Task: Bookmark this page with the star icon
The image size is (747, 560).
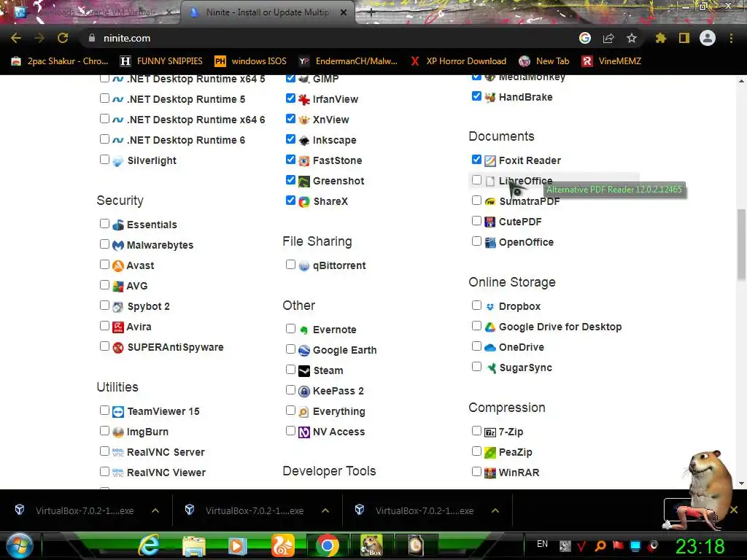Action: tap(632, 38)
